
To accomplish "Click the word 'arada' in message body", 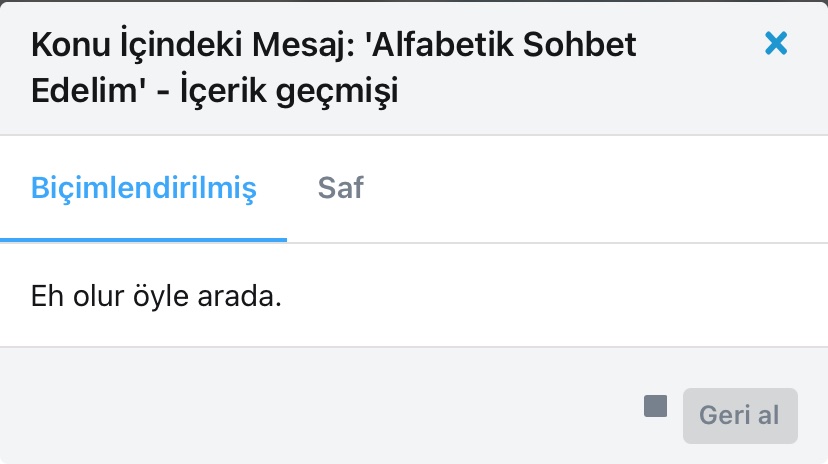I will pos(241,296).
